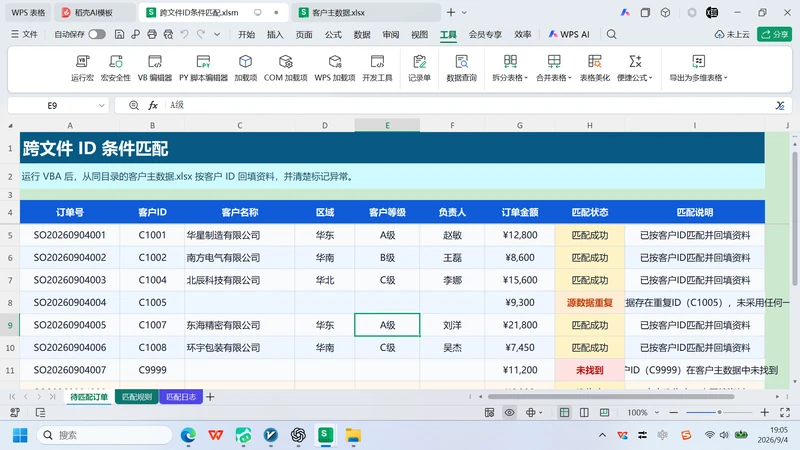The height and width of the screenshot is (450, 800).
Task: Click the undo arrow
Action: tap(185, 34)
